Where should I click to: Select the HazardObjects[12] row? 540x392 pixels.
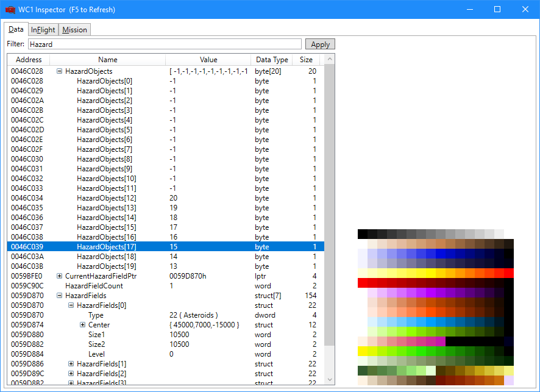[x=106, y=198]
